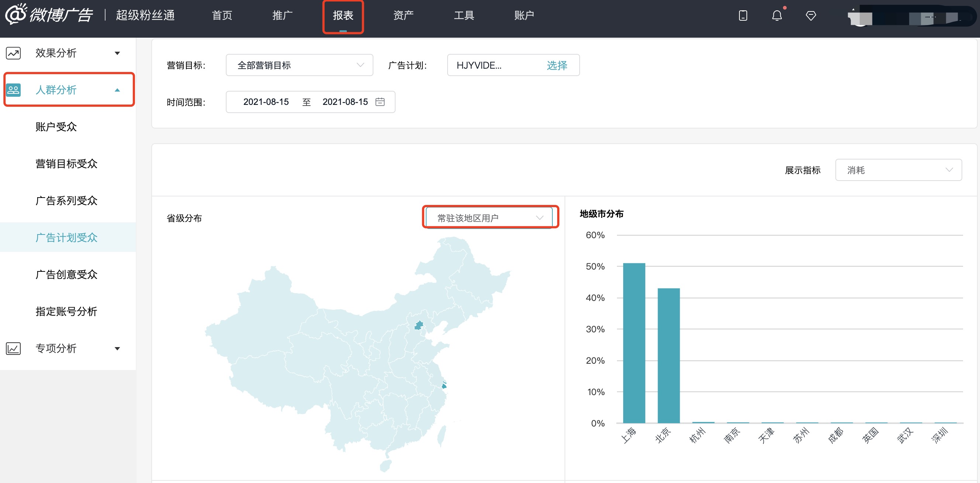Click the end date 2021-08-15 field
Image resolution: width=980 pixels, height=483 pixels.
(345, 102)
